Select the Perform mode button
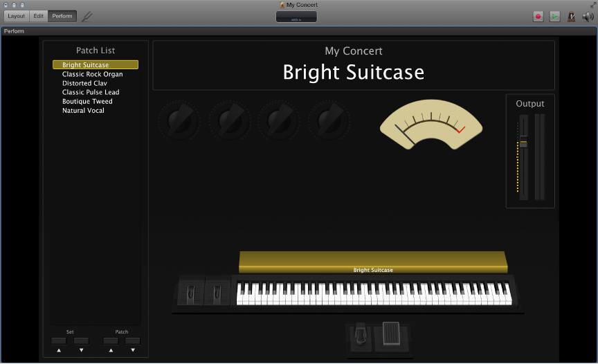 click(62, 16)
